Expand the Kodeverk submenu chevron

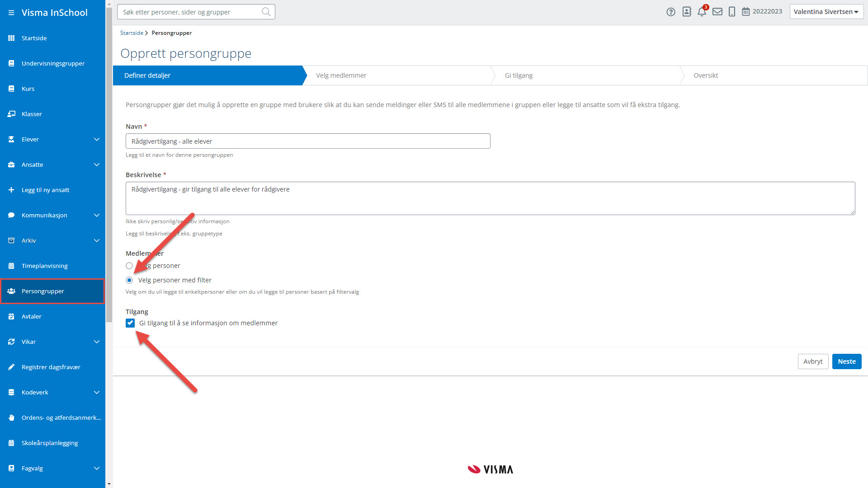pyautogui.click(x=97, y=392)
